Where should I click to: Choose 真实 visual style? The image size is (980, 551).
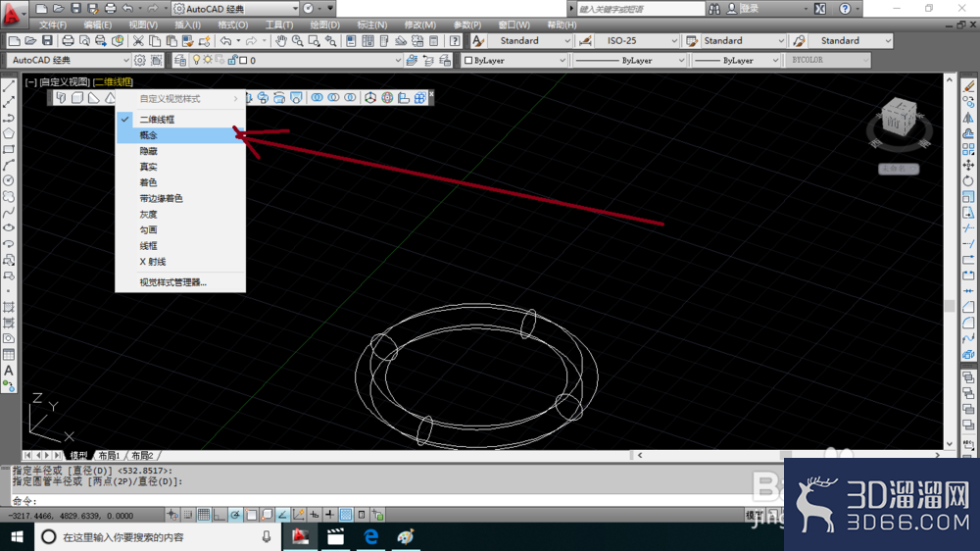[180, 167]
